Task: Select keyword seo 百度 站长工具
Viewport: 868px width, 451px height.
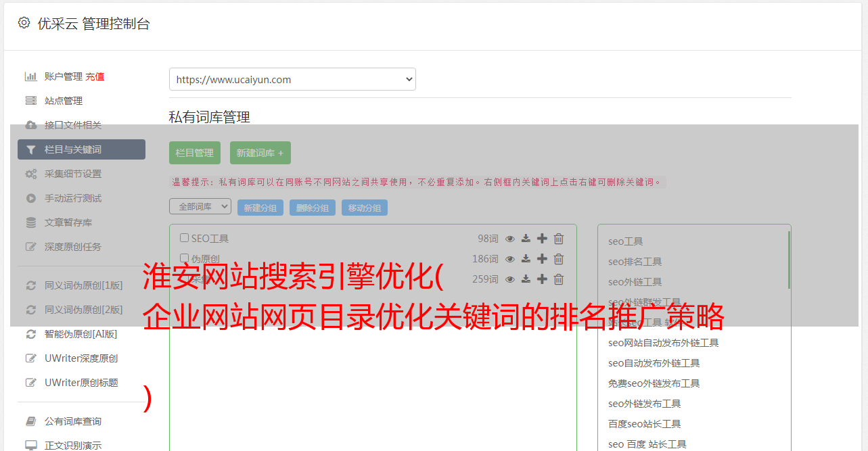Action: 647,444
